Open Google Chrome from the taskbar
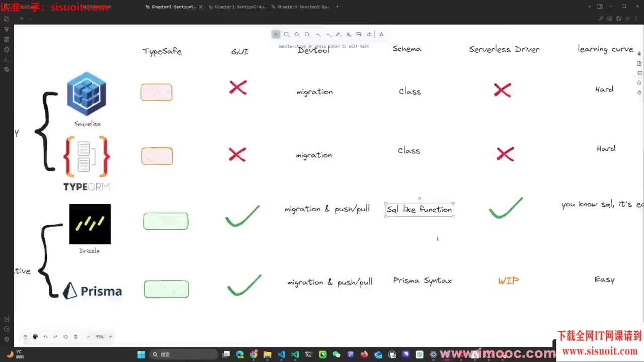Viewport: 644px width, 362px height. 254,354
